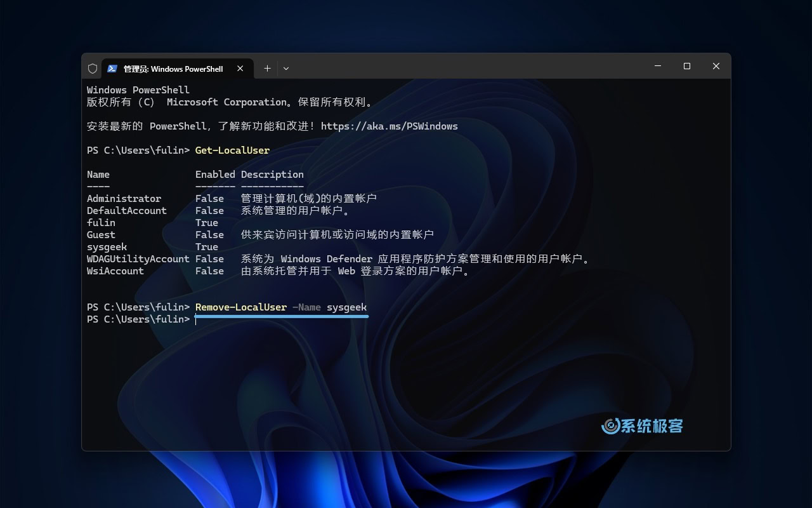812x508 pixels.
Task: Expand the new tab profile dropdown
Action: (x=286, y=69)
